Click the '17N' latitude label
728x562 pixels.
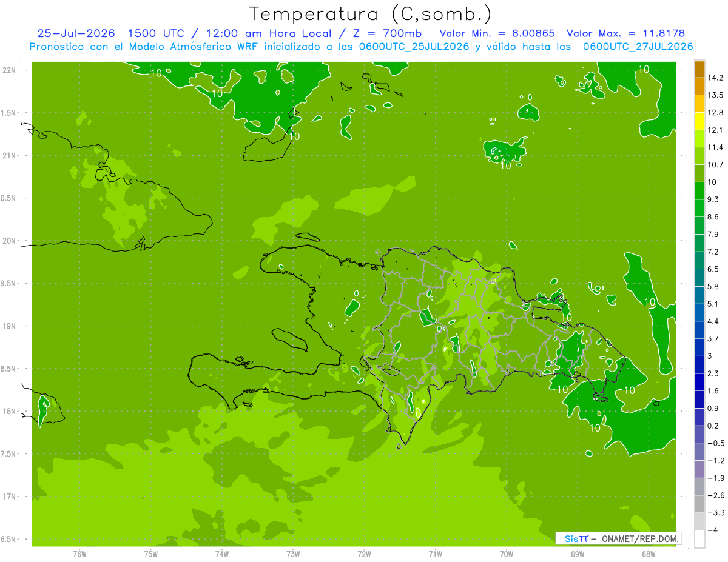point(10,497)
